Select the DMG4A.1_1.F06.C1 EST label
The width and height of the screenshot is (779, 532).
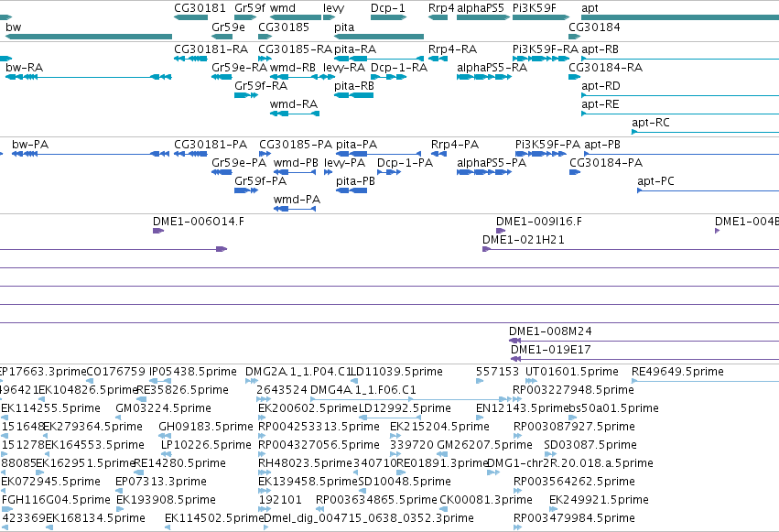click(363, 389)
